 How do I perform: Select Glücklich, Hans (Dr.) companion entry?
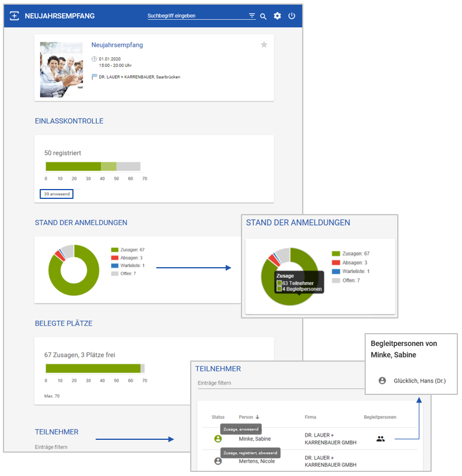(412, 381)
